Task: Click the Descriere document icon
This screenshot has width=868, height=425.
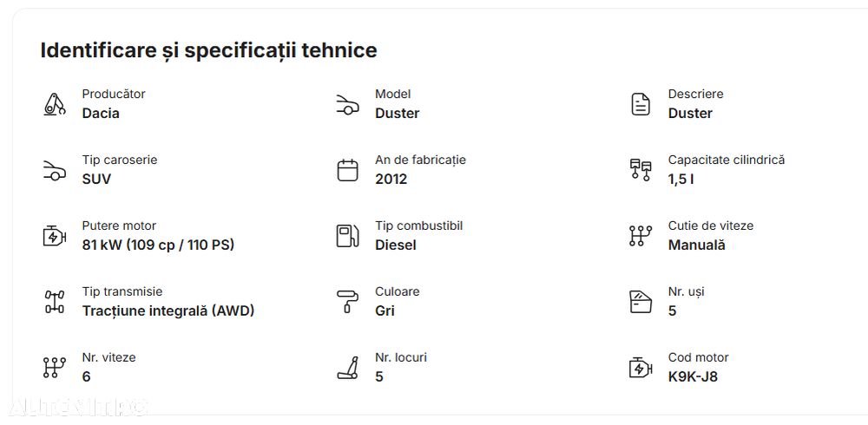Action: 640,104
